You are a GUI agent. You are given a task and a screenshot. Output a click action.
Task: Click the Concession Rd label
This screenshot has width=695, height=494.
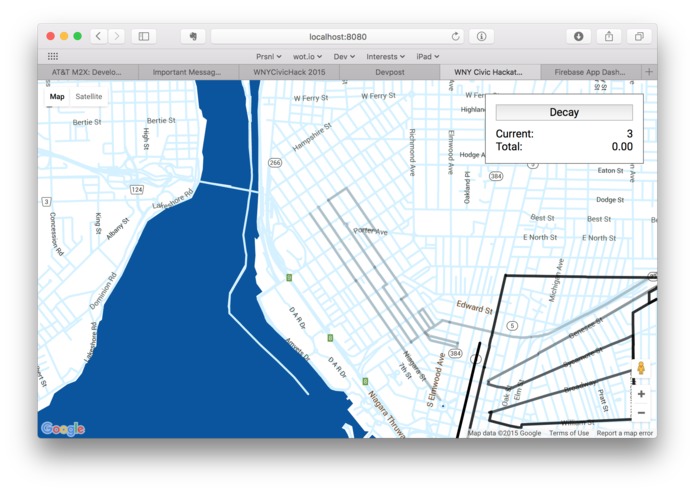(56, 234)
